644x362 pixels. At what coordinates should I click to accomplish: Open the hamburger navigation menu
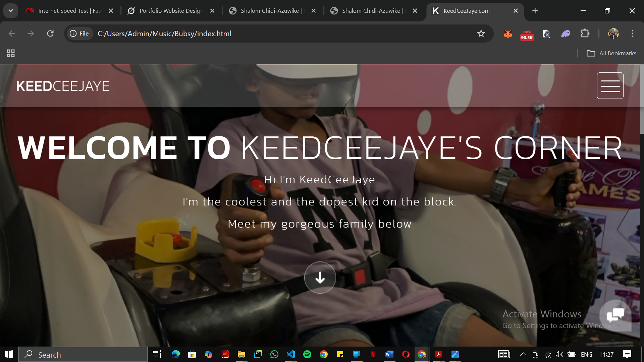click(610, 86)
